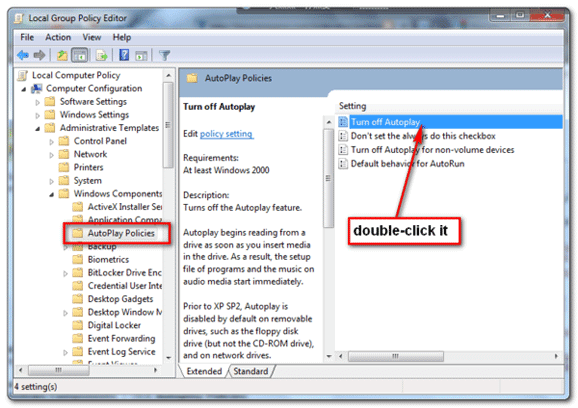This screenshot has height=408, width=578.
Task: Toggle the Show/Hide Console Tree icon
Action: click(x=80, y=55)
